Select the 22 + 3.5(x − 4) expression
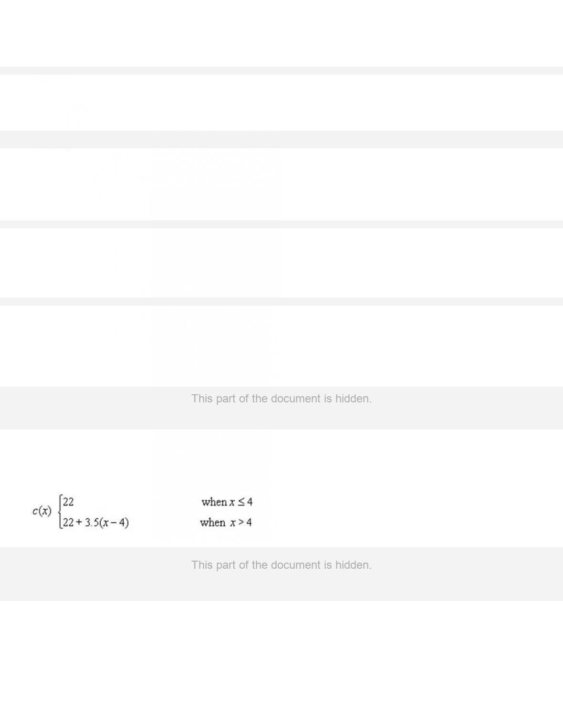The width and height of the screenshot is (563, 728). click(96, 523)
